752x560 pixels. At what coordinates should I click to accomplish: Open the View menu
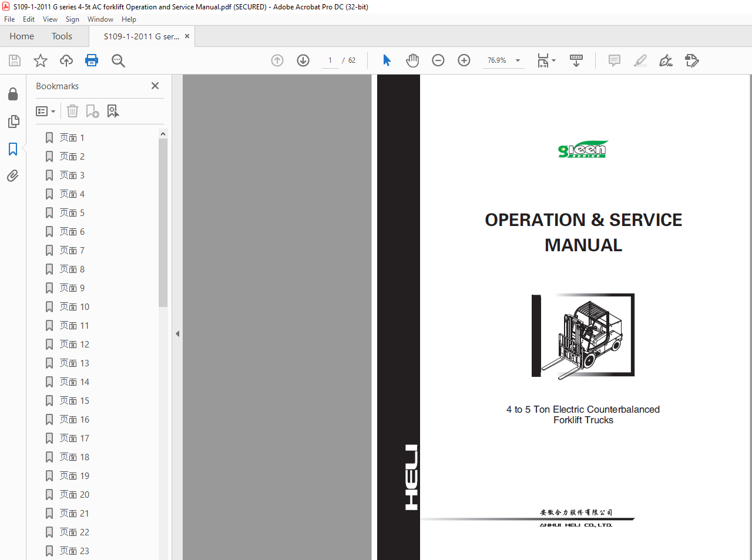click(x=50, y=19)
